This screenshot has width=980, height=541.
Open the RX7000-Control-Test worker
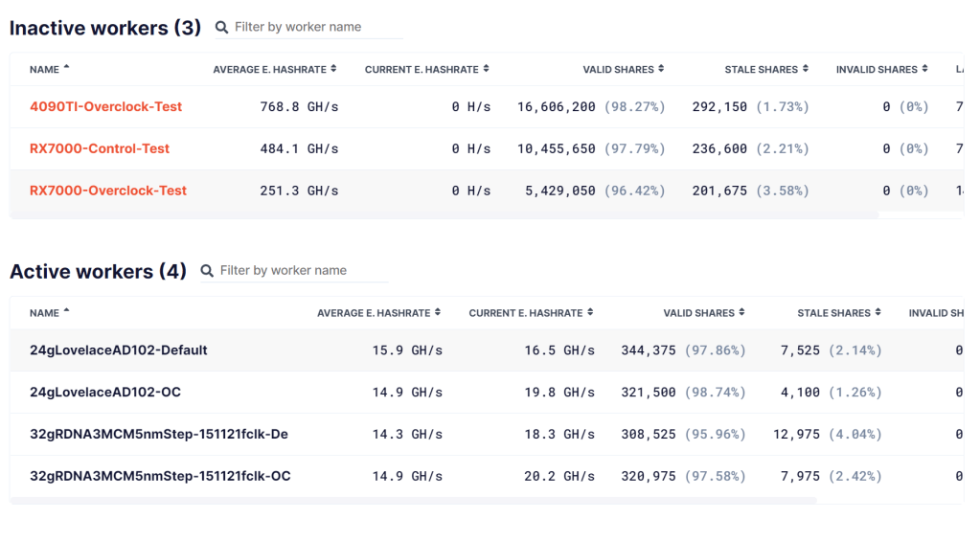pos(100,148)
